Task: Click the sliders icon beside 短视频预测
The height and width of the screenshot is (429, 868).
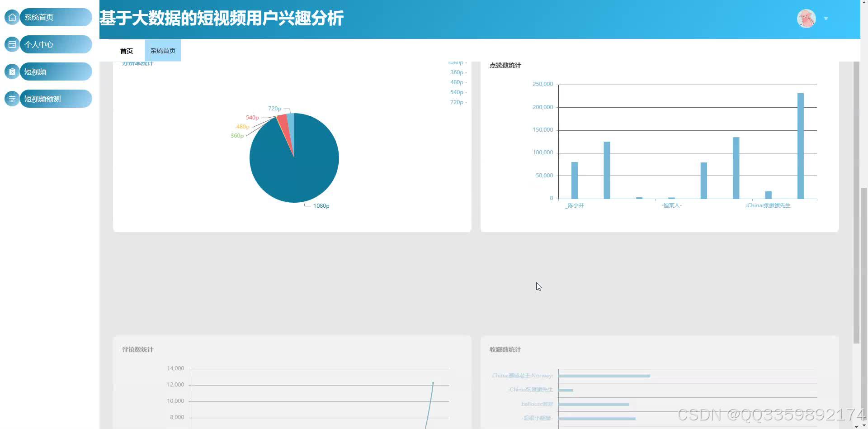Action: (12, 99)
